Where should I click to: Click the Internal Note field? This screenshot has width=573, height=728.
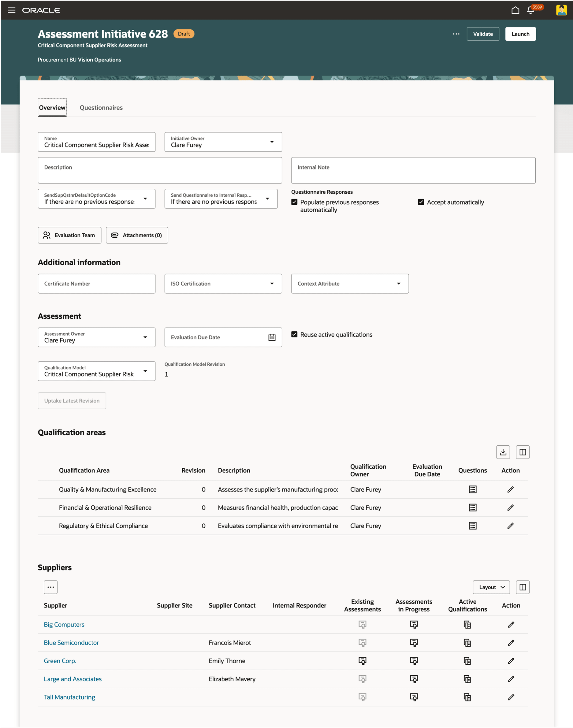[x=413, y=170]
